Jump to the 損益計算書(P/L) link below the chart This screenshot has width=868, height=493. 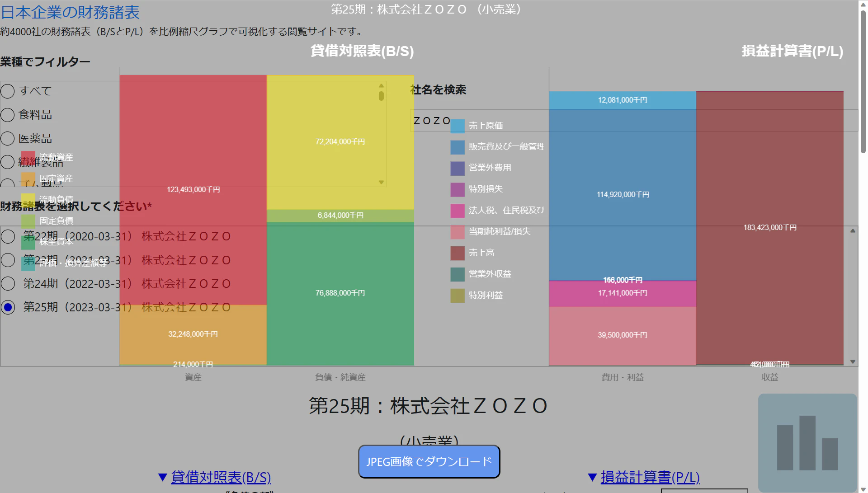coord(650,477)
